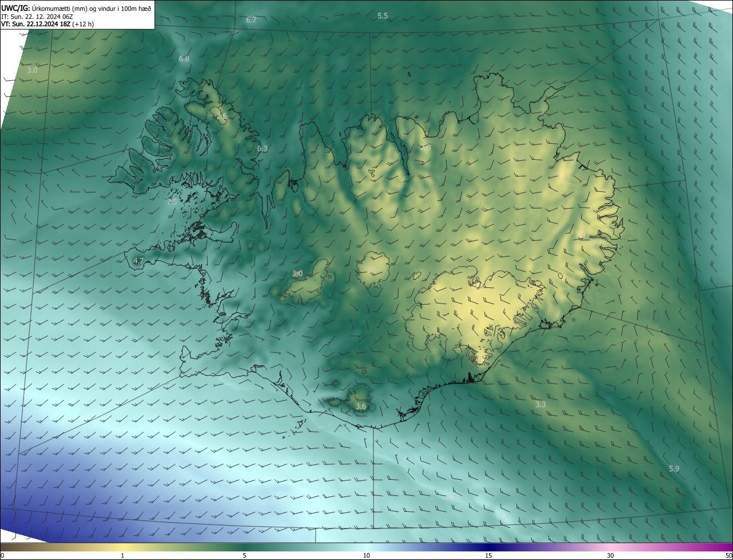Click the 5.5 value label on the map
Viewport: 733px width, 560px height.
point(383,16)
